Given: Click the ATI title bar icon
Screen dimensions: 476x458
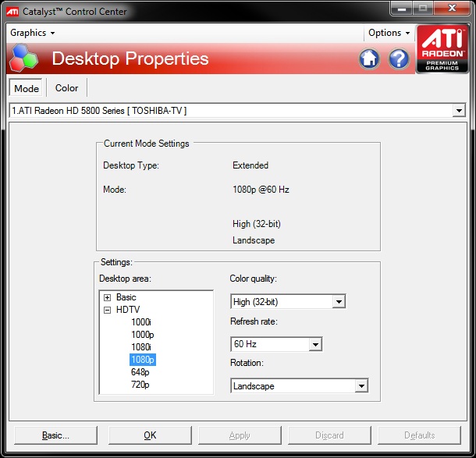Looking at the screenshot, I should (x=12, y=12).
